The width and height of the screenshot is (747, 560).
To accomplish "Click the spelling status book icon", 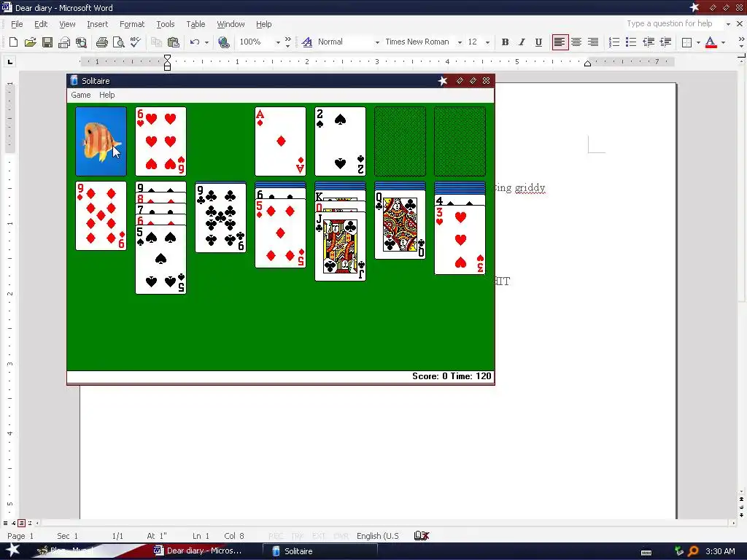I will coord(422,536).
